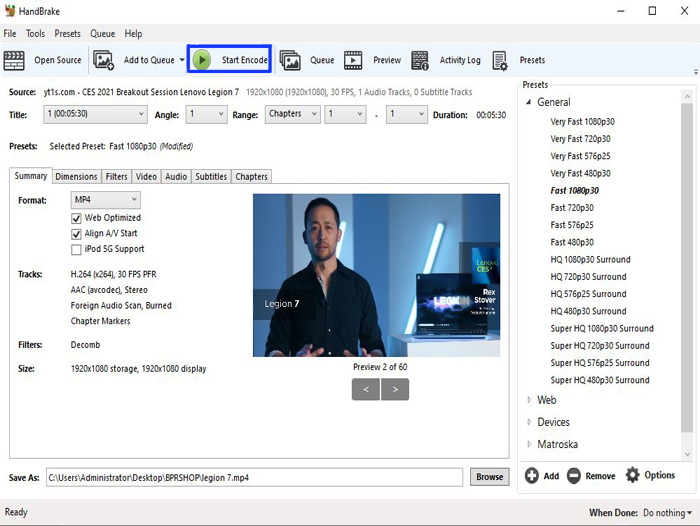Screen dimensions: 700x526
Task: Select HQ 720p30 Surround preset
Action: [588, 277]
